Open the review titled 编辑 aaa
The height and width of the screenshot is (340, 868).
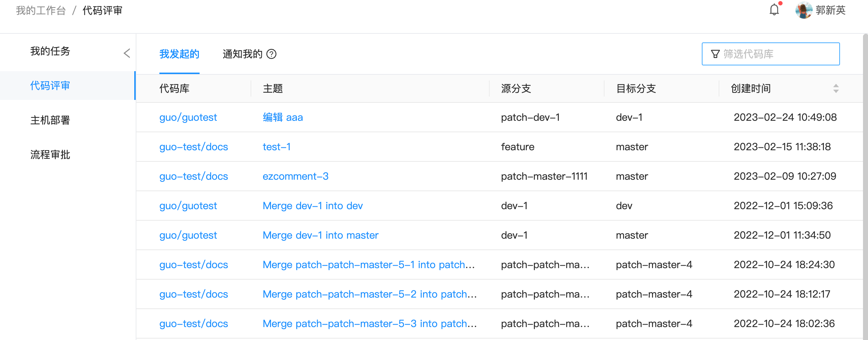[x=283, y=117]
